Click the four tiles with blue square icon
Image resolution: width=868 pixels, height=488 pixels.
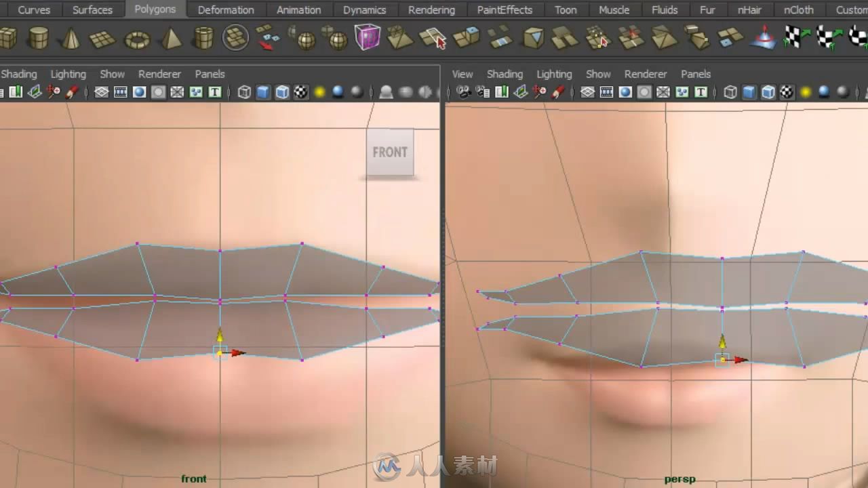(730, 38)
